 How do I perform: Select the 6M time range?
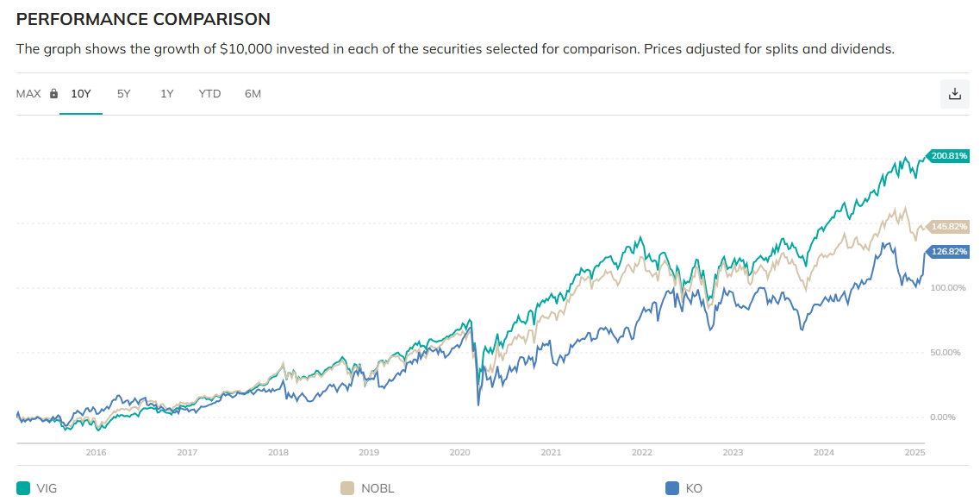(253, 94)
